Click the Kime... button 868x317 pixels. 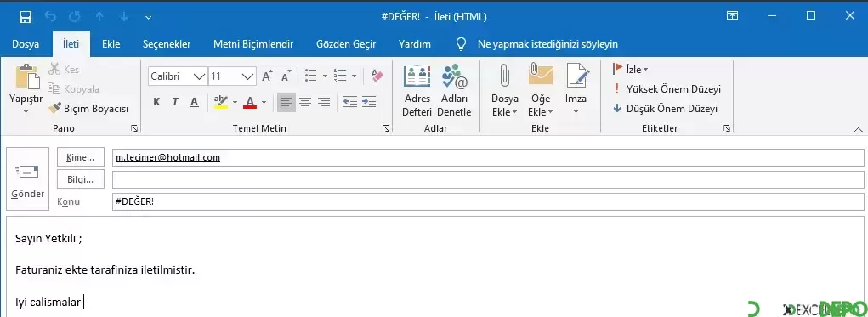pyautogui.click(x=81, y=158)
